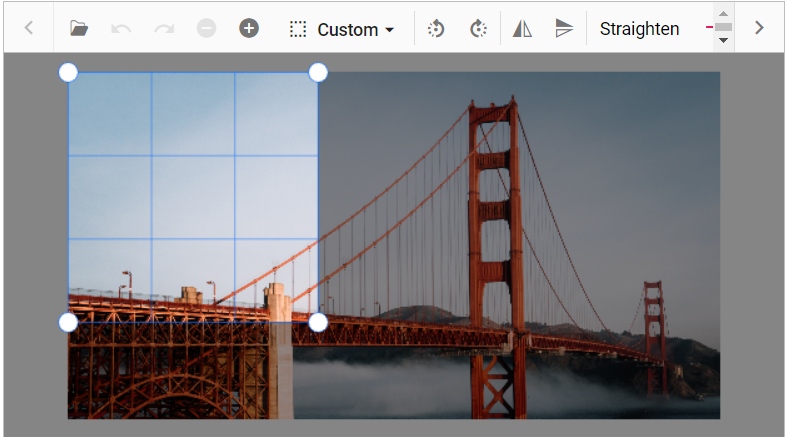Zoom in with the plus circle icon
This screenshot has height=437, width=787.
(249, 29)
